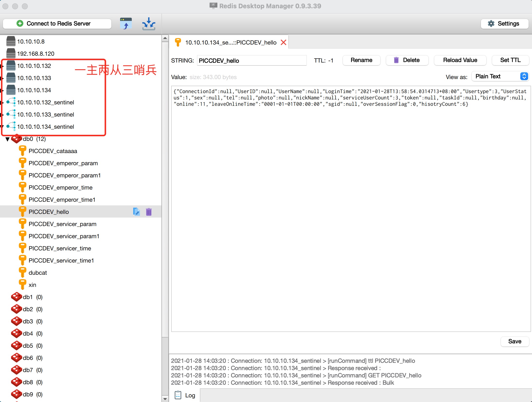Image resolution: width=532 pixels, height=402 pixels.
Task: Click the tree scrollbar up arrow
Action: pyautogui.click(x=165, y=38)
